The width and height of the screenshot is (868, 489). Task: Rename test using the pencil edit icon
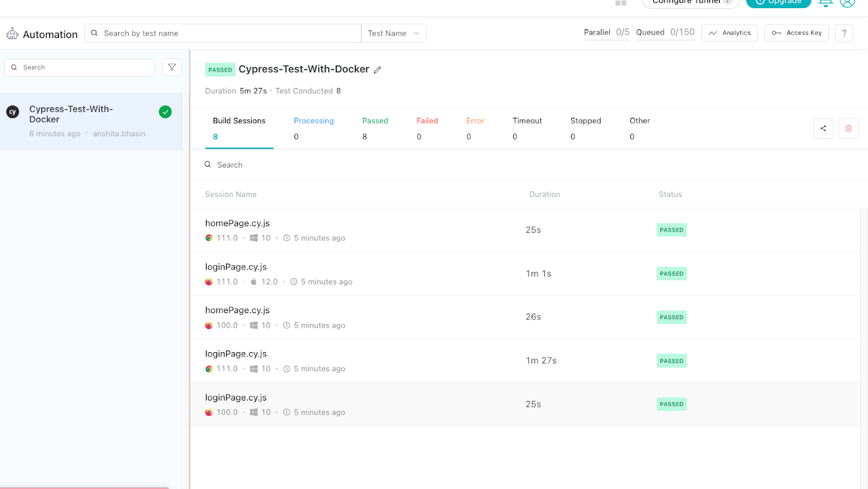[x=378, y=69]
